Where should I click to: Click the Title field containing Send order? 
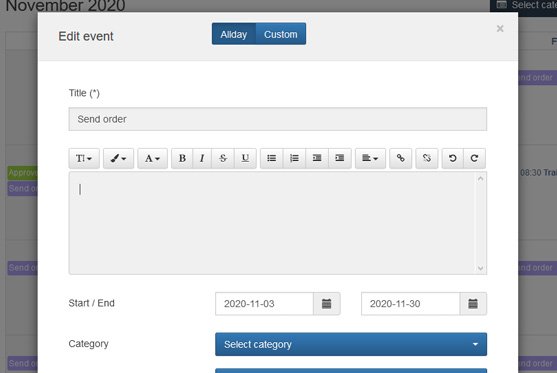(x=278, y=119)
